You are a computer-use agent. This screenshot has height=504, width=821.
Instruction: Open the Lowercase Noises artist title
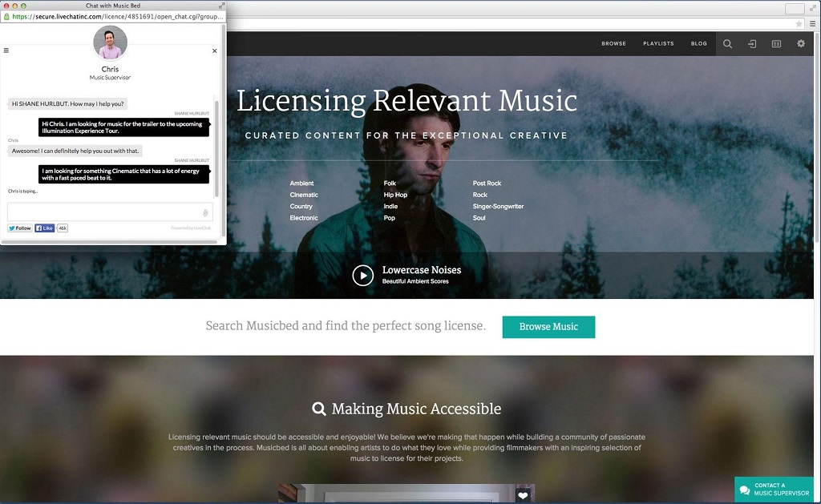[x=422, y=270]
